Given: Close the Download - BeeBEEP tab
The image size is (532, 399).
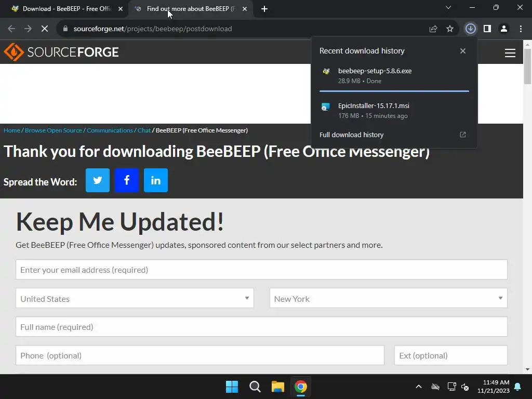Looking at the screenshot, I should pos(121,9).
